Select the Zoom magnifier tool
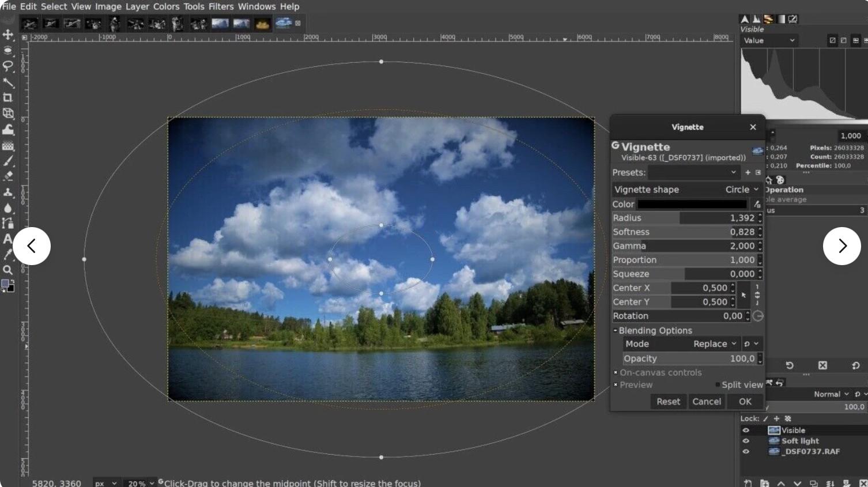 point(8,270)
